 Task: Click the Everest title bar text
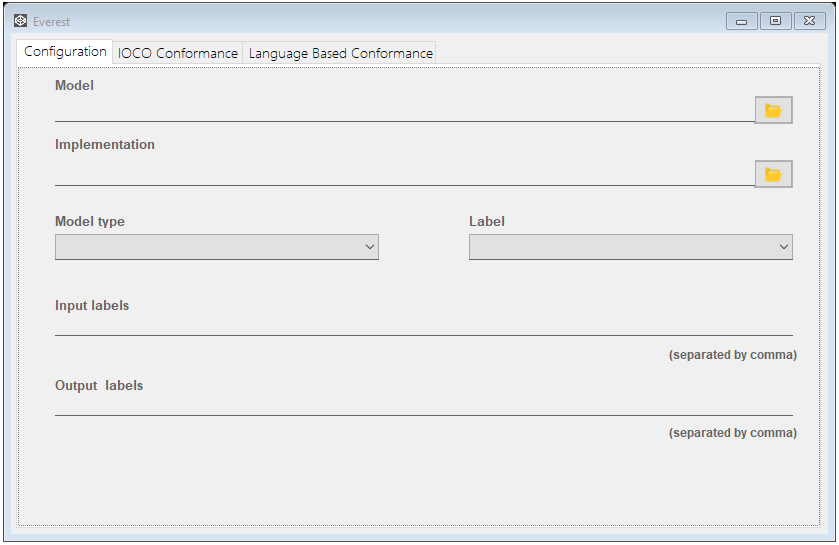click(x=51, y=22)
